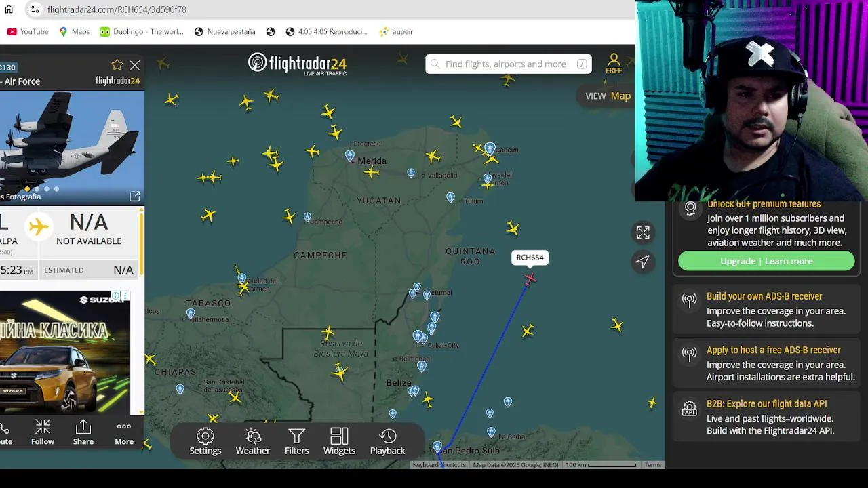The width and height of the screenshot is (868, 488).
Task: Open flight Playback
Action: 387,441
